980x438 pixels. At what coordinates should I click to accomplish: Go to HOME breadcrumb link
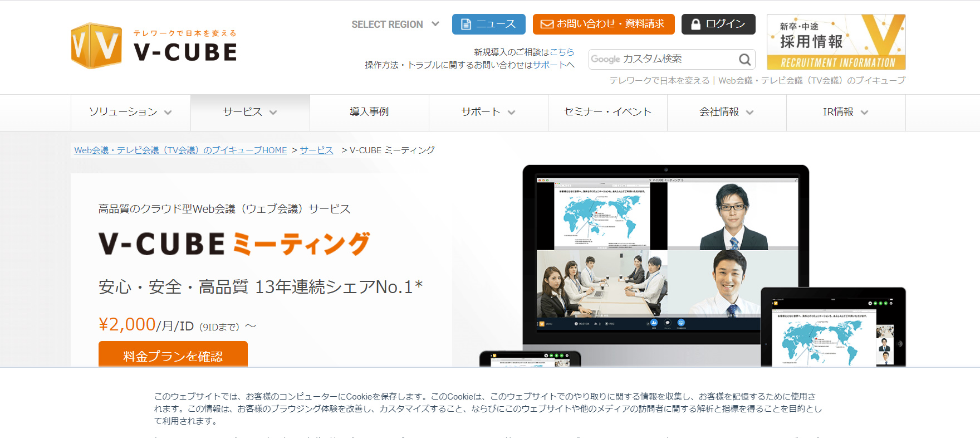pos(180,150)
